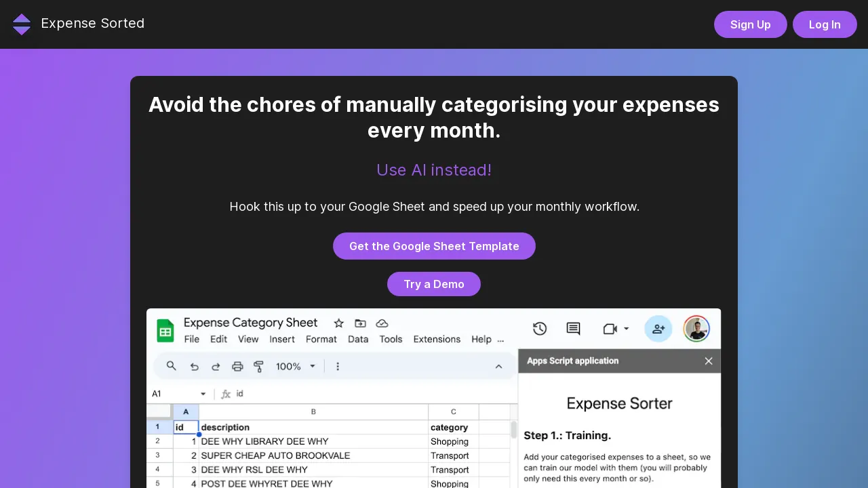This screenshot has height=488, width=868.
Task: Open the name box dropdown next to A1
Action: (203, 393)
